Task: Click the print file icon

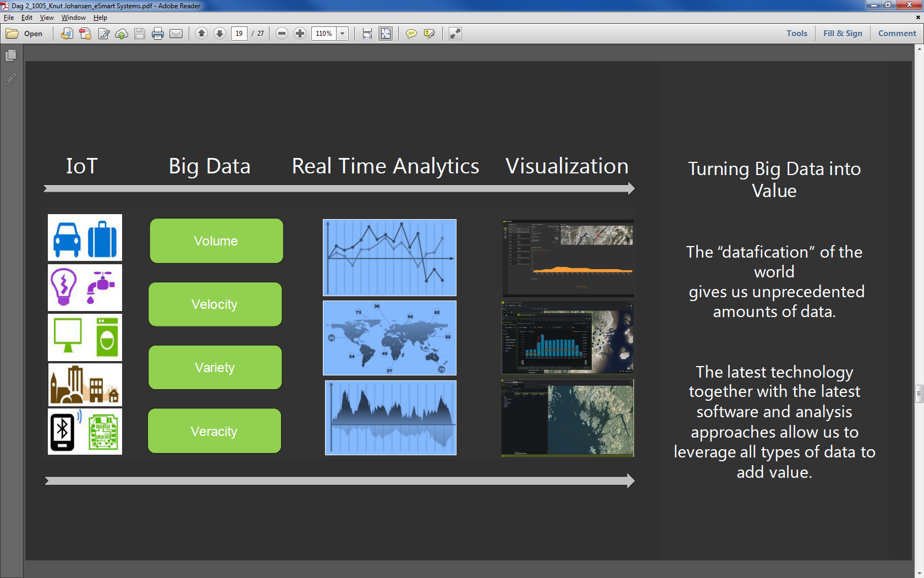Action: click(x=158, y=34)
